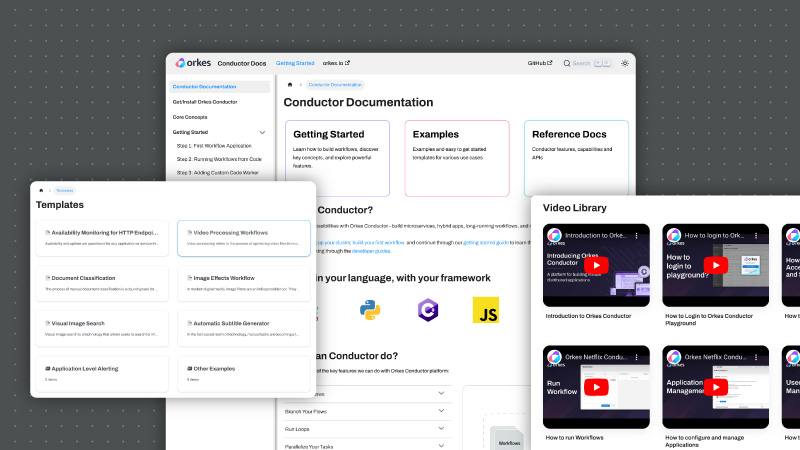Screen dimensions: 800x450
Task: Click the Search field in the docs header
Action: point(587,63)
